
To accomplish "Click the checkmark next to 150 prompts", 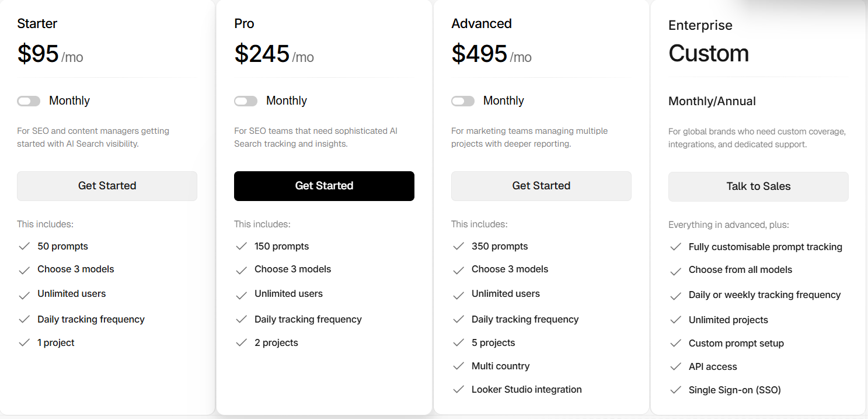I will (242, 246).
